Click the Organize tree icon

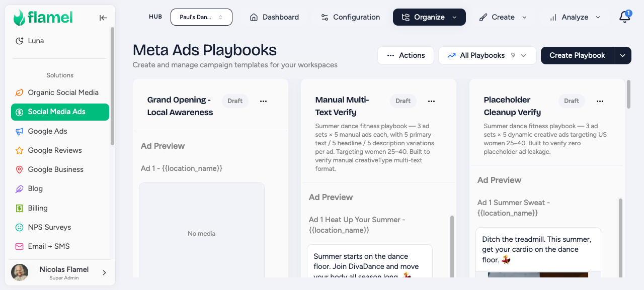tap(406, 17)
